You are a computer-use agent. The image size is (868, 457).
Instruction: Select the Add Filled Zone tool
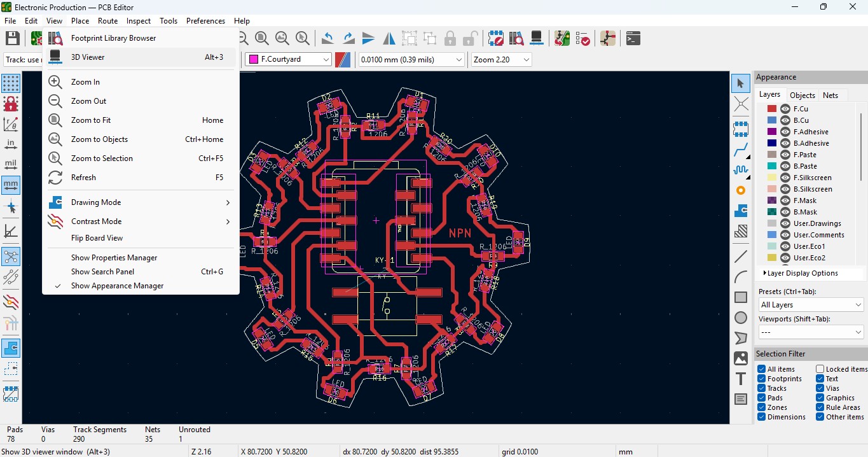741,211
